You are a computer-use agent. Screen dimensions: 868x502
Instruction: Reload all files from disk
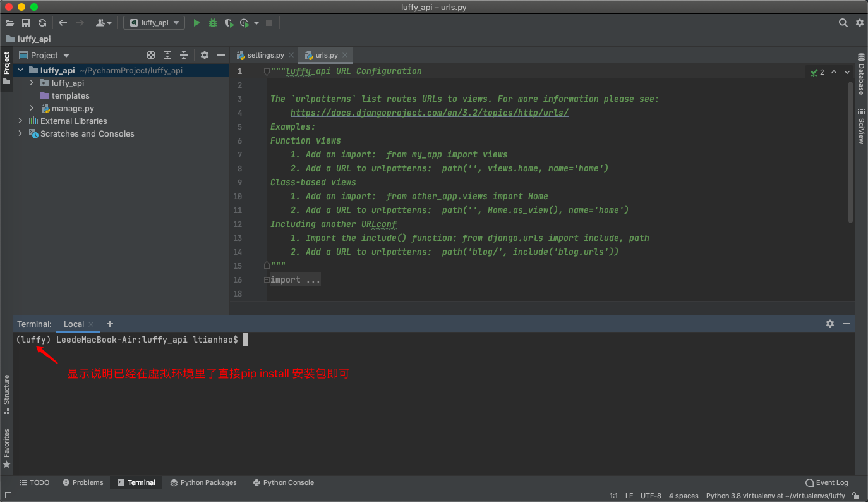click(x=42, y=23)
